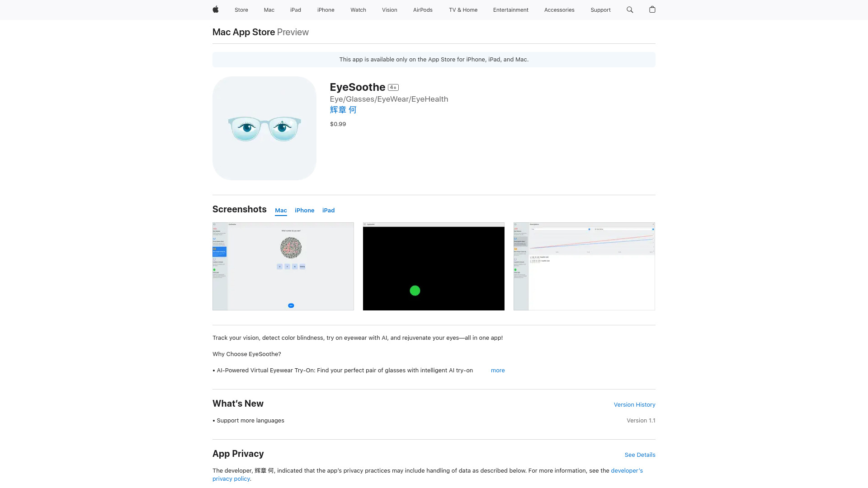Screen dimensions: 868x488
Task: Click the Watch navigation icon
Action: [359, 9]
